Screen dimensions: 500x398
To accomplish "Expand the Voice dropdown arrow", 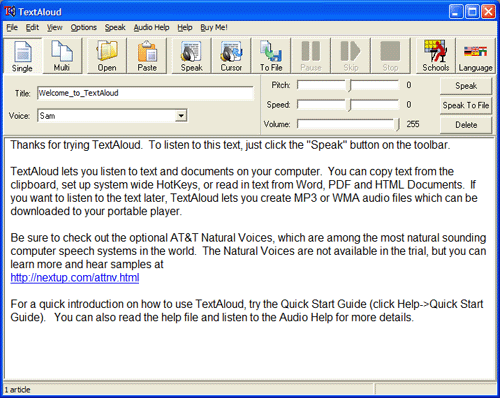I will pyautogui.click(x=181, y=116).
